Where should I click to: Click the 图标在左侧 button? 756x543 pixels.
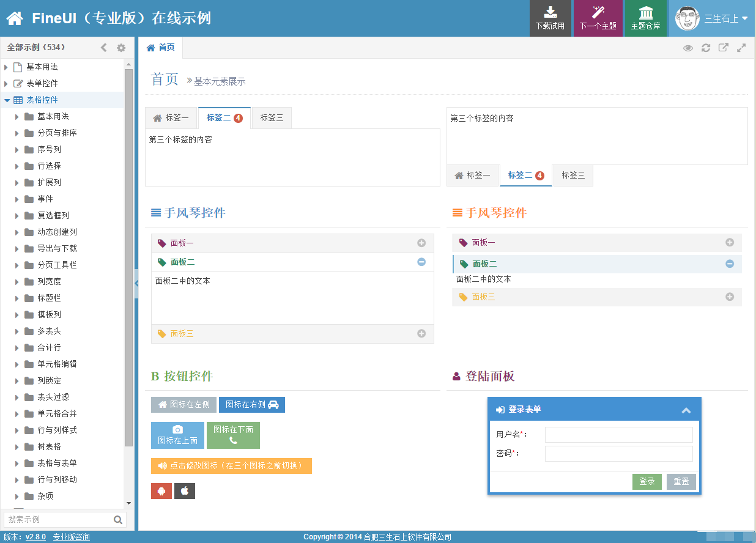point(183,405)
